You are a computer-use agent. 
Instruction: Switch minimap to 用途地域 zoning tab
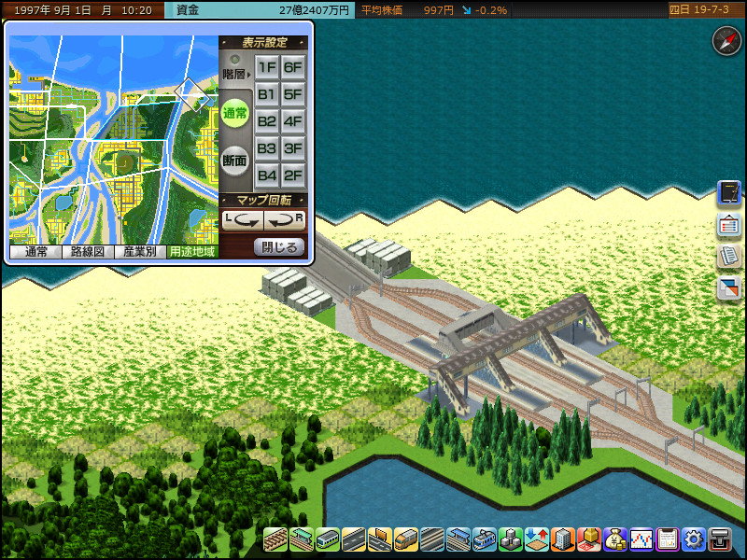coord(192,252)
